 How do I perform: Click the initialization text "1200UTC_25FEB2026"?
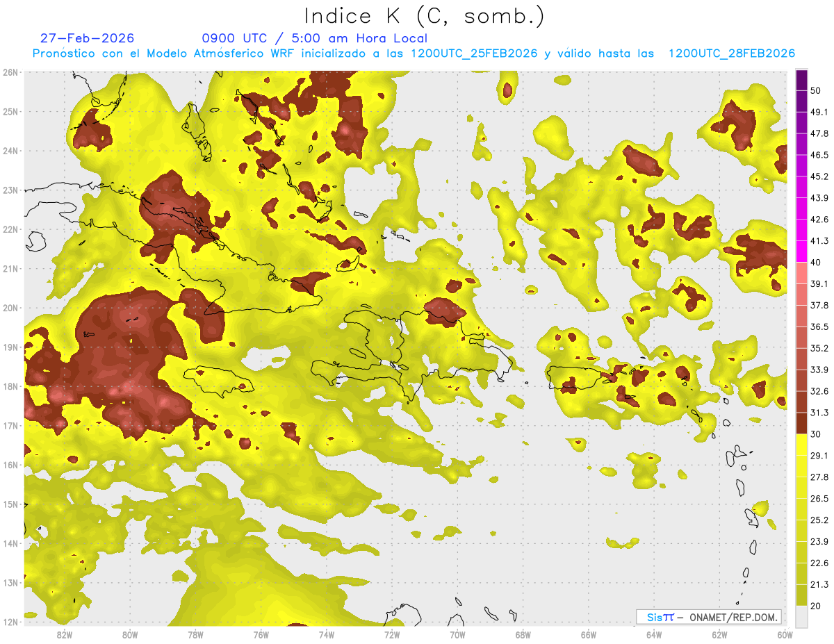[474, 53]
